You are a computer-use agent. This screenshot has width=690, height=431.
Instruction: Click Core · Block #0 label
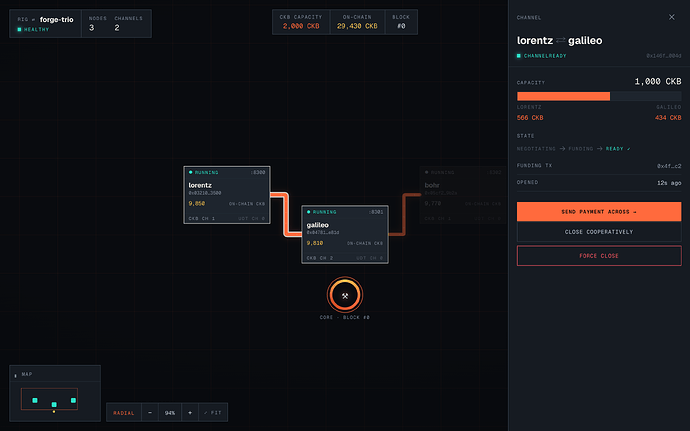coord(345,317)
